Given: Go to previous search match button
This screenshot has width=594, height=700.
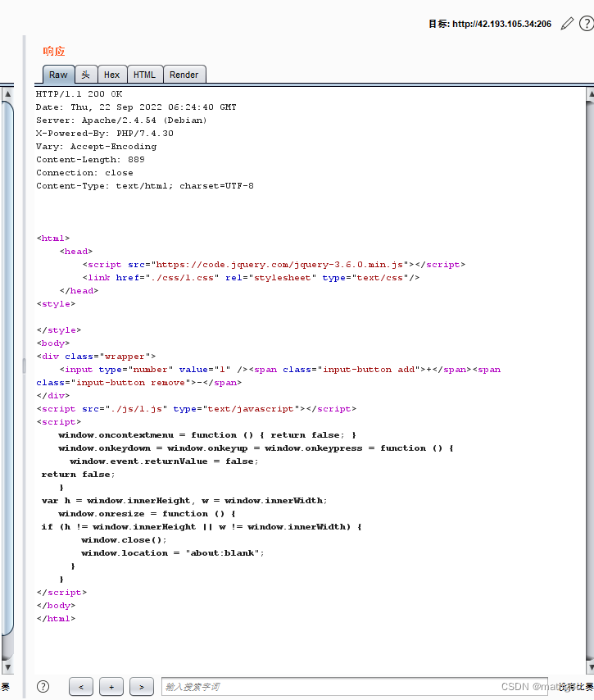Looking at the screenshot, I should 81,687.
